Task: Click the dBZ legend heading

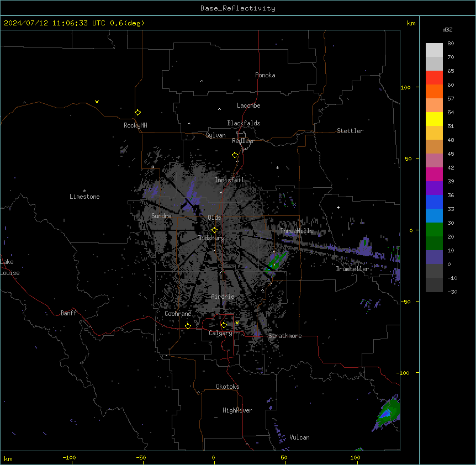Action: tap(447, 29)
